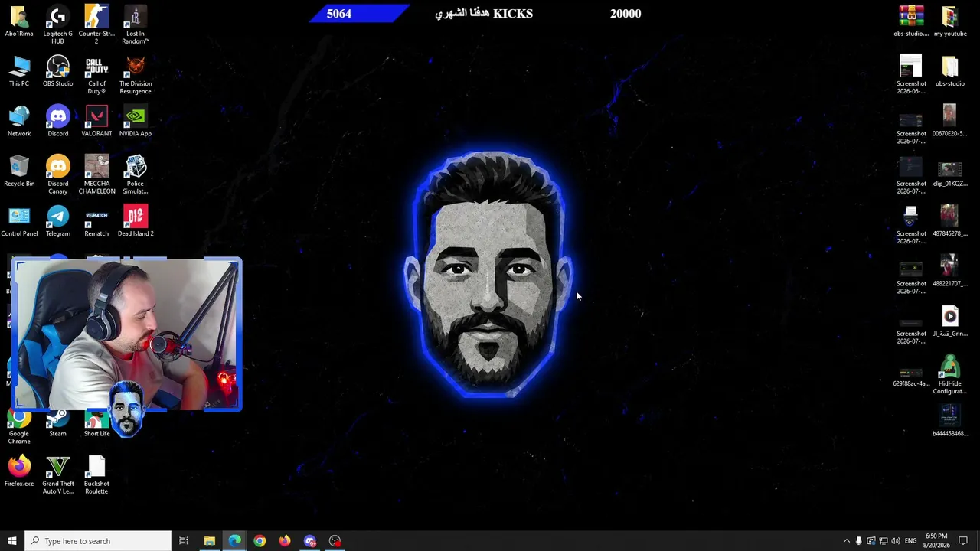The height and width of the screenshot is (551, 980).
Task: Click the taskbar search box
Action: [97, 541]
